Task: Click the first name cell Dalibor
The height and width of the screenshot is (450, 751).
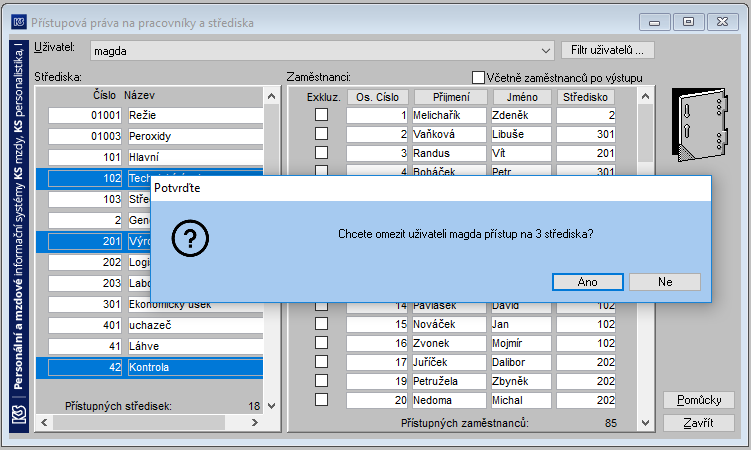Action: tap(521, 362)
